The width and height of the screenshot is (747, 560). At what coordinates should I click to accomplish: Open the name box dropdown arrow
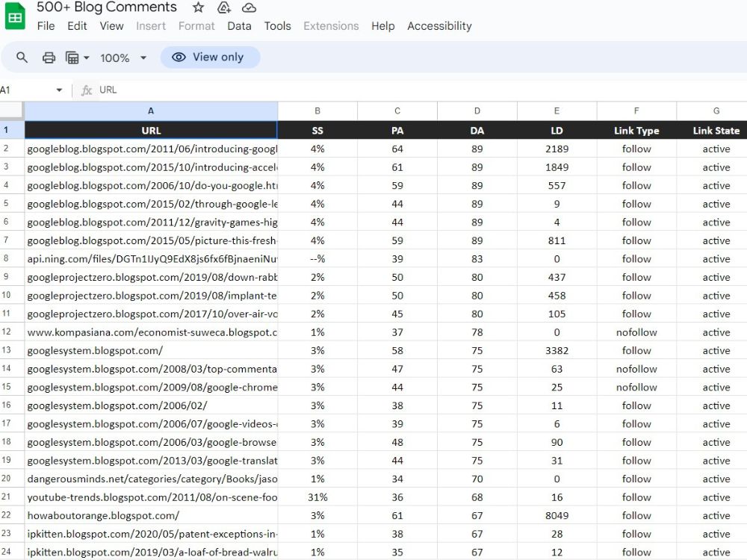[59, 90]
